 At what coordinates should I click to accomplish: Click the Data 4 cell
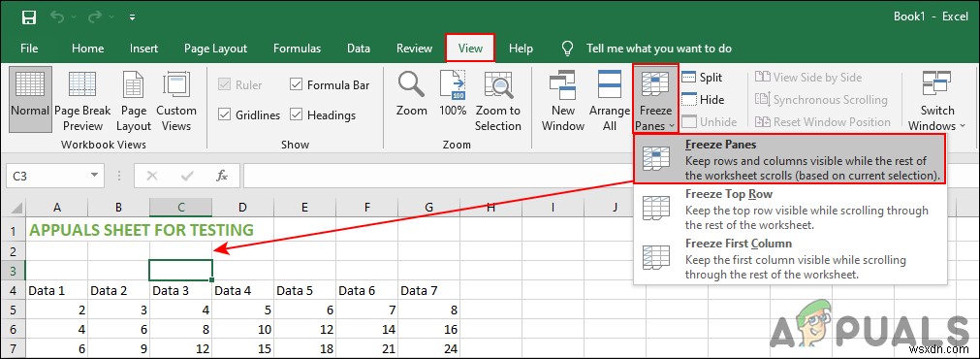pos(242,290)
